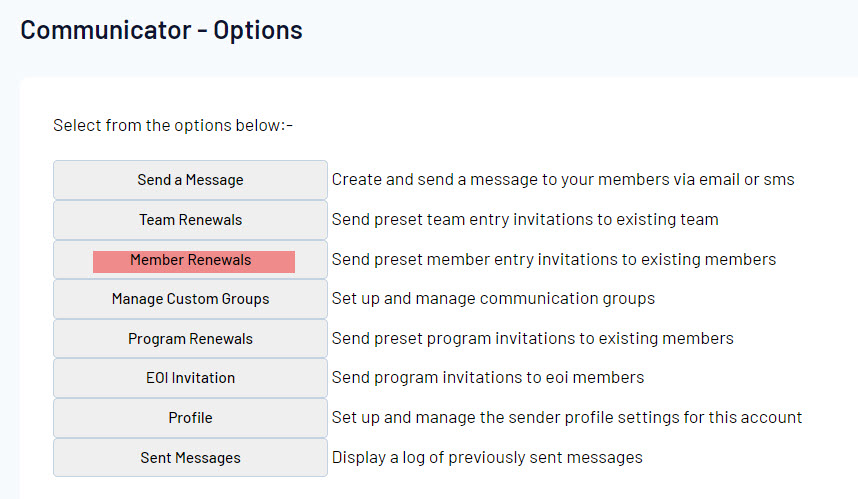
Task: Click the 'Create and send a message' description
Action: coord(563,180)
